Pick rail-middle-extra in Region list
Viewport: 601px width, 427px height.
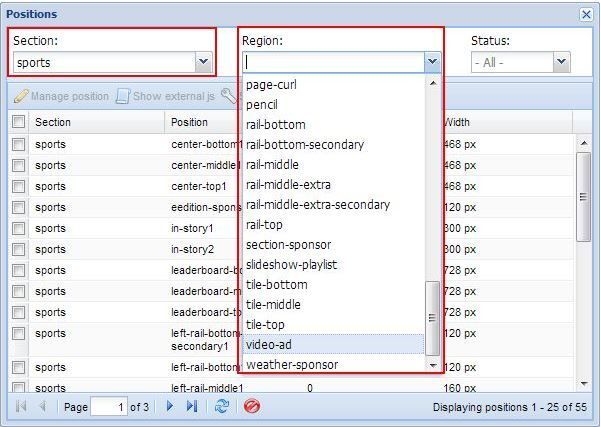(333, 185)
